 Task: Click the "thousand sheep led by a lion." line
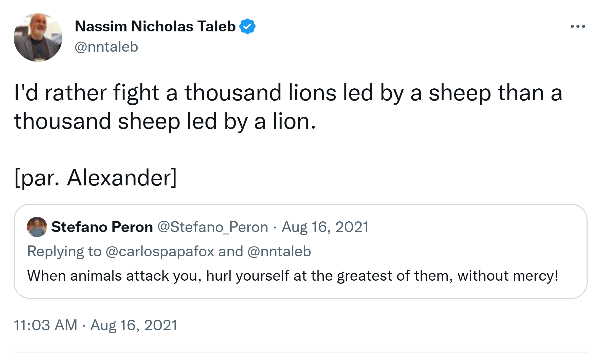(x=165, y=121)
